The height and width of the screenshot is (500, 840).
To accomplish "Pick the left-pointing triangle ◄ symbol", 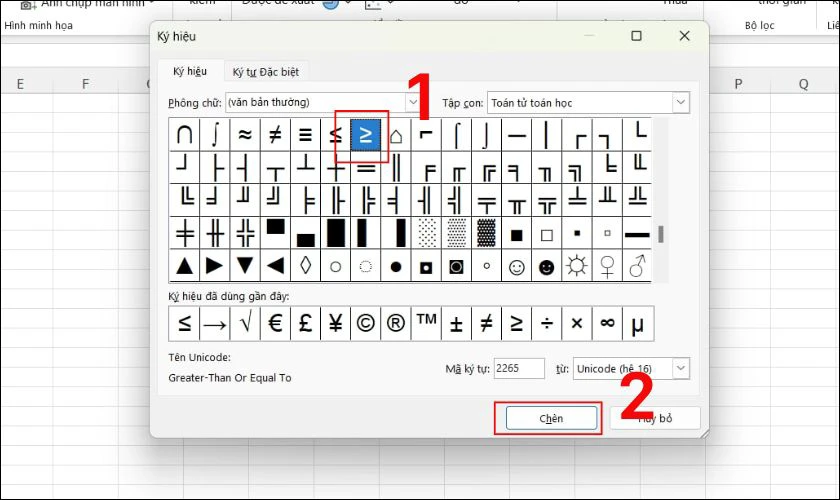I will [275, 265].
